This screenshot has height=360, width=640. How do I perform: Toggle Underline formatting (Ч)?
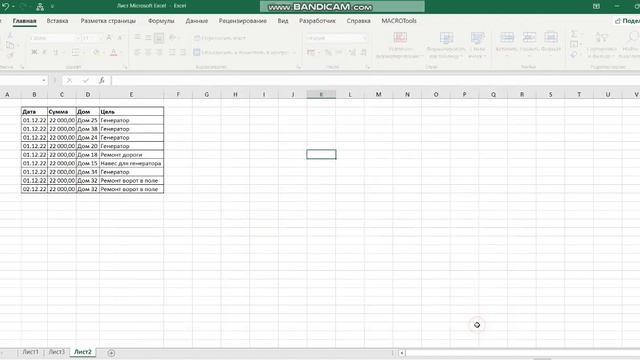click(56, 52)
